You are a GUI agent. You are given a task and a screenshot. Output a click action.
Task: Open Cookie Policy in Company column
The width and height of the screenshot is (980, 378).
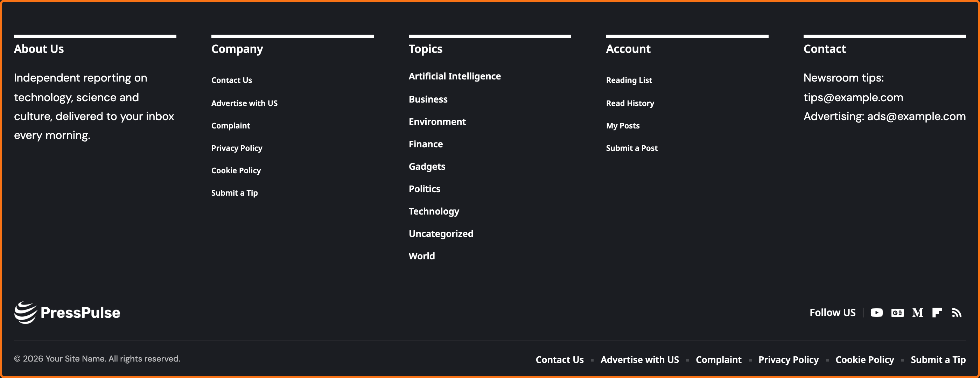pyautogui.click(x=236, y=170)
